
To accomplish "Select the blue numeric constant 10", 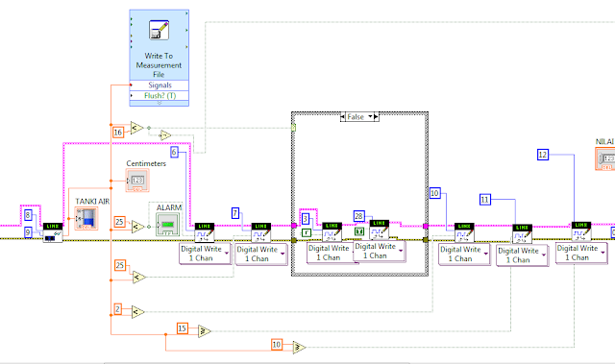I will click(x=435, y=193).
